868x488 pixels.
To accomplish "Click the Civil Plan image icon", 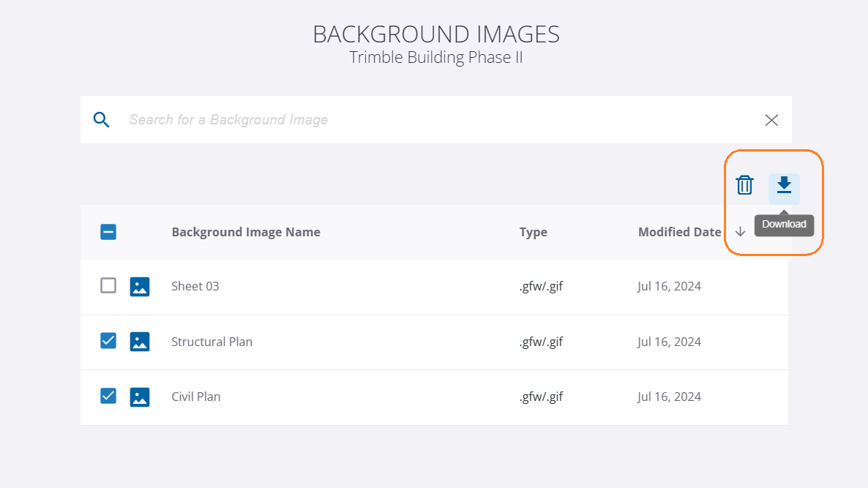I will pos(140,397).
